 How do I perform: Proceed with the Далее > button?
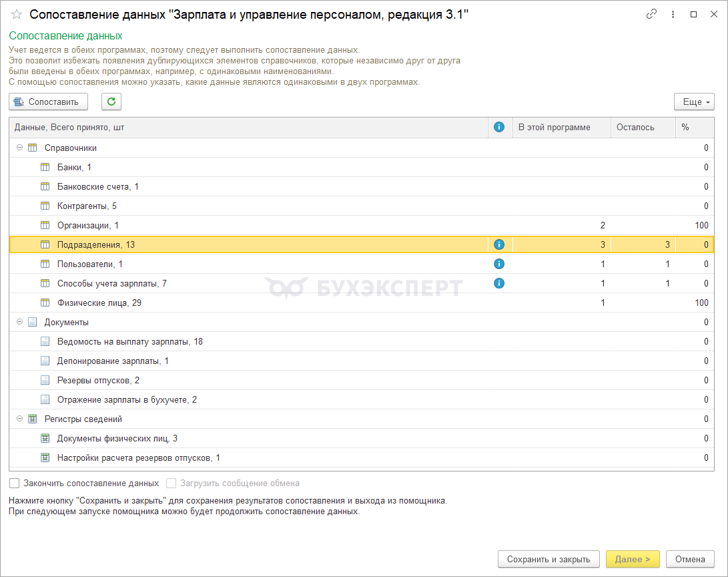633,560
